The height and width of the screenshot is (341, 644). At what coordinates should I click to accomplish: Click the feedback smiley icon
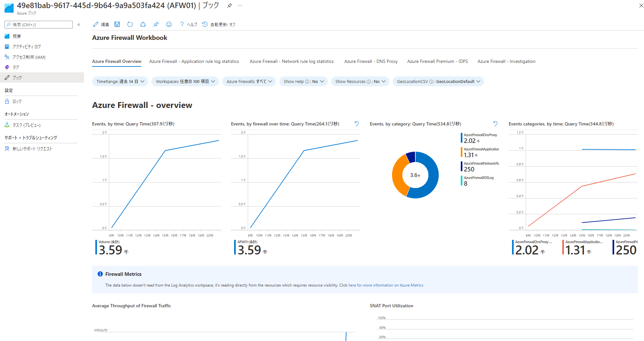tap(169, 24)
